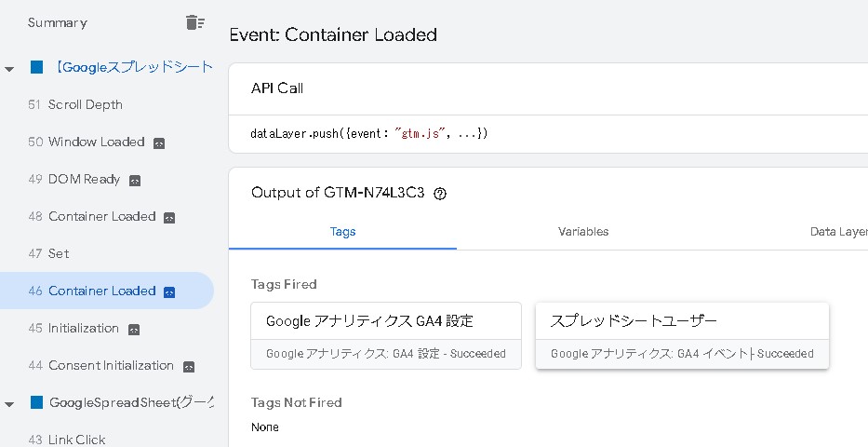This screenshot has height=447, width=868.
Task: Select event 47 Set
Action: pos(59,254)
